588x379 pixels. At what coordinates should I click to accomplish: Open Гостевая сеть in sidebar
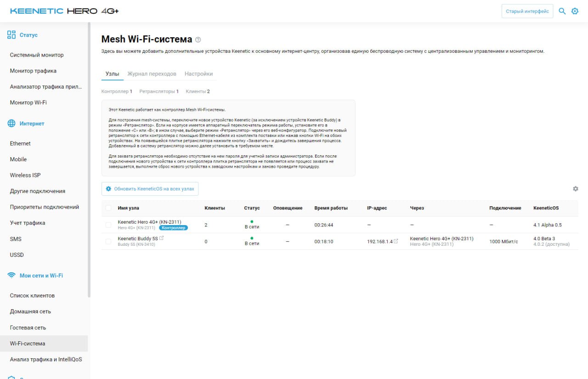click(x=28, y=328)
